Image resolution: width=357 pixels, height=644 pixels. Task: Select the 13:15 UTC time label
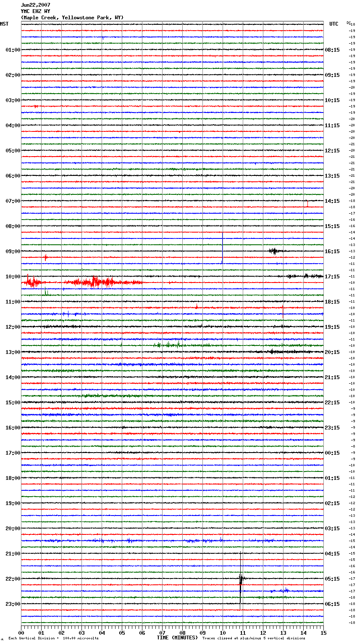(332, 176)
